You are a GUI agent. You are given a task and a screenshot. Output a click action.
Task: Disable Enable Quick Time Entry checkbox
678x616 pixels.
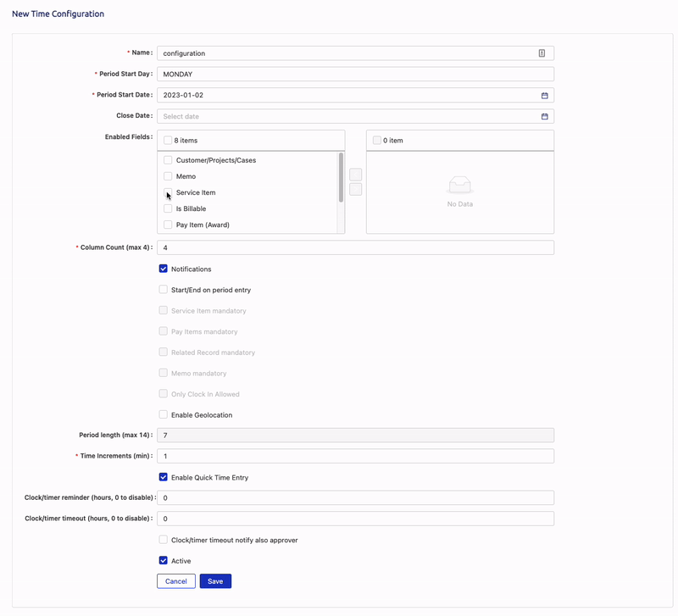[164, 477]
